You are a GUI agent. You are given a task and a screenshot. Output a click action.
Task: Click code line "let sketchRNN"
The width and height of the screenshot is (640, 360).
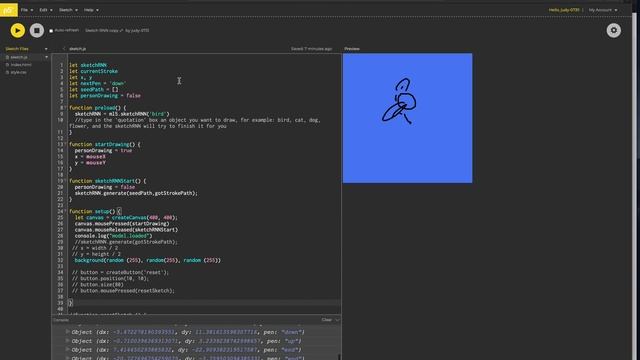click(x=88, y=65)
